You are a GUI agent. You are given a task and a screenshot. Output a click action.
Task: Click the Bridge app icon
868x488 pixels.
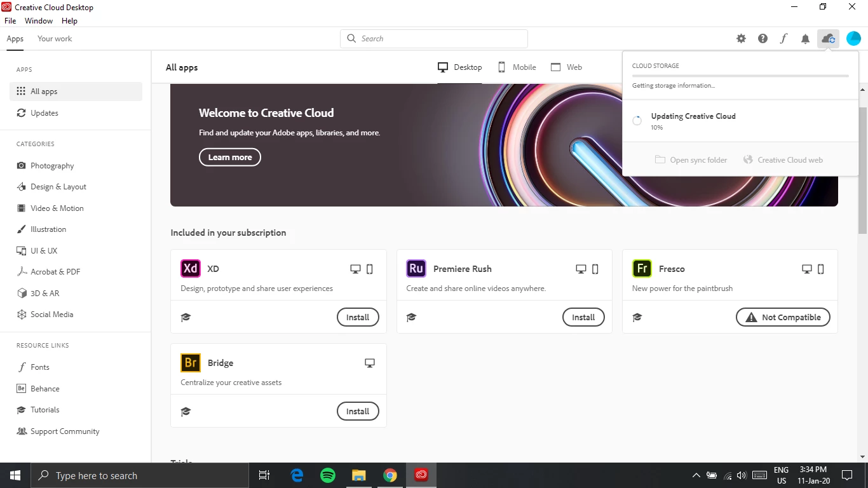191,362
